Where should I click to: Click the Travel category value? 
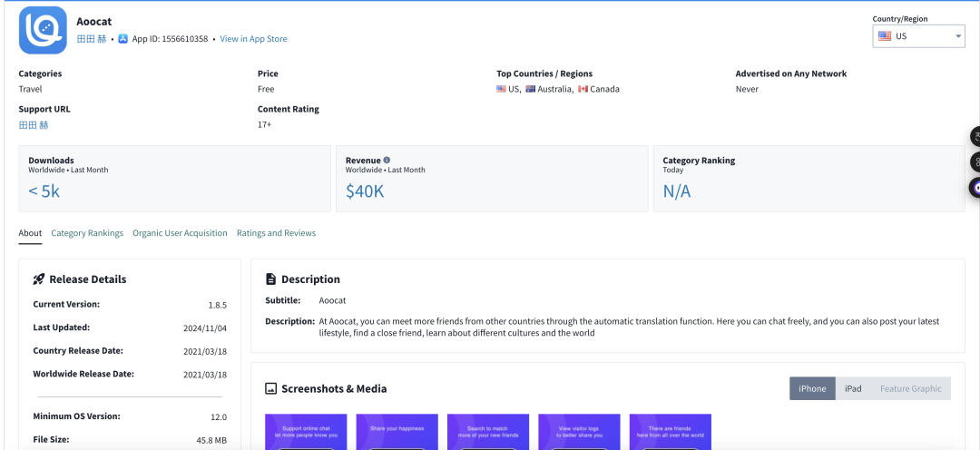tap(31, 89)
